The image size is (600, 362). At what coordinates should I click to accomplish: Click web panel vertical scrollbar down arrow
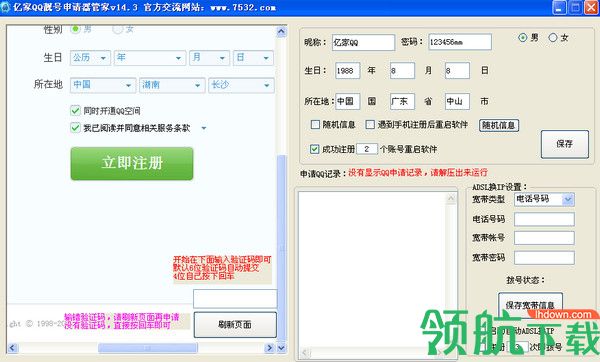[281, 347]
